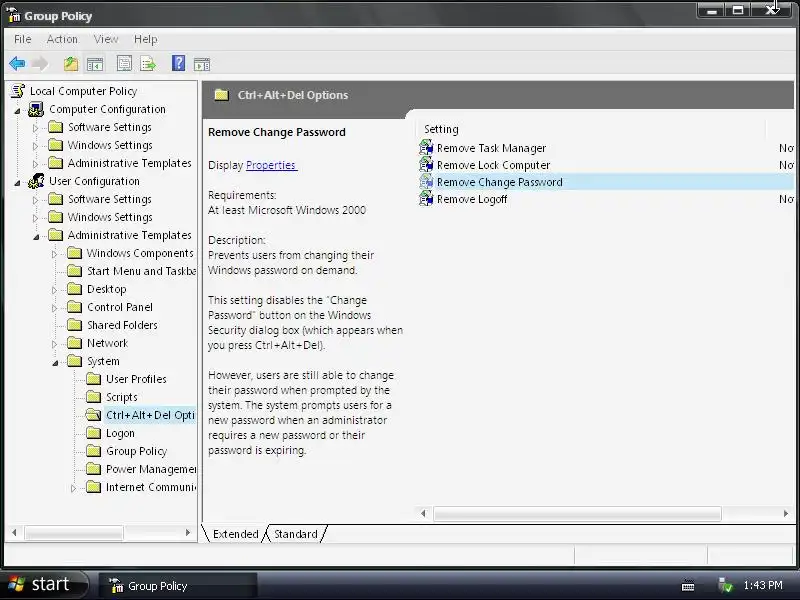Expand the Windows Components node
This screenshot has width=800, height=600.
click(x=54, y=254)
